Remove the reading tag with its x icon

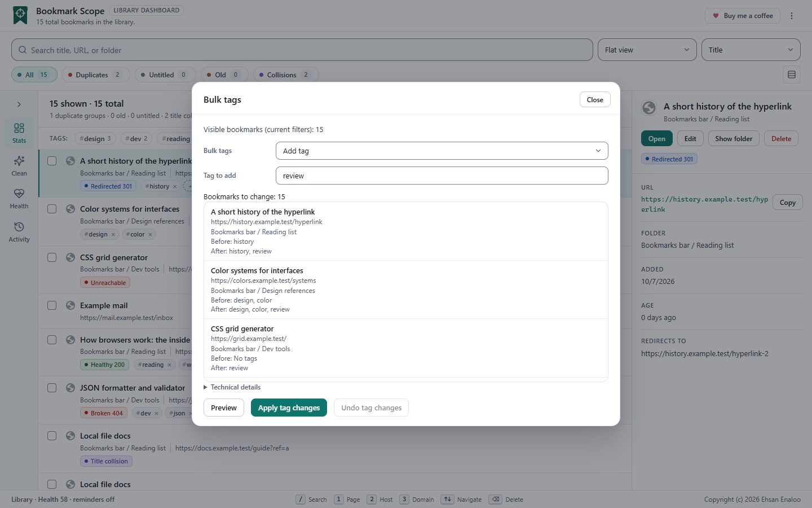pyautogui.click(x=169, y=365)
